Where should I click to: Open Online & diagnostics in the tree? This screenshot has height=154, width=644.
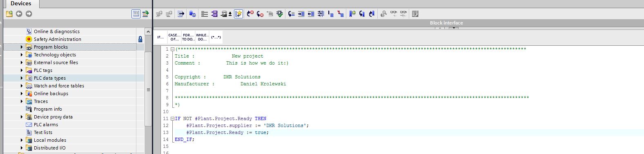tap(57, 31)
